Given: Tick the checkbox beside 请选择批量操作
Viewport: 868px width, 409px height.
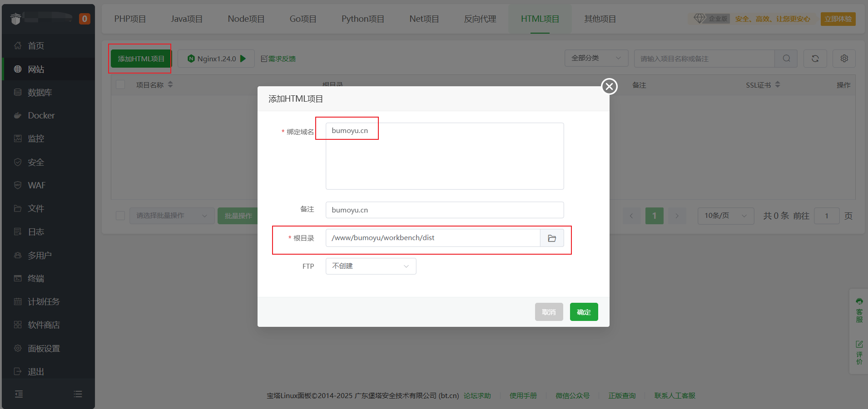Looking at the screenshot, I should [x=120, y=216].
